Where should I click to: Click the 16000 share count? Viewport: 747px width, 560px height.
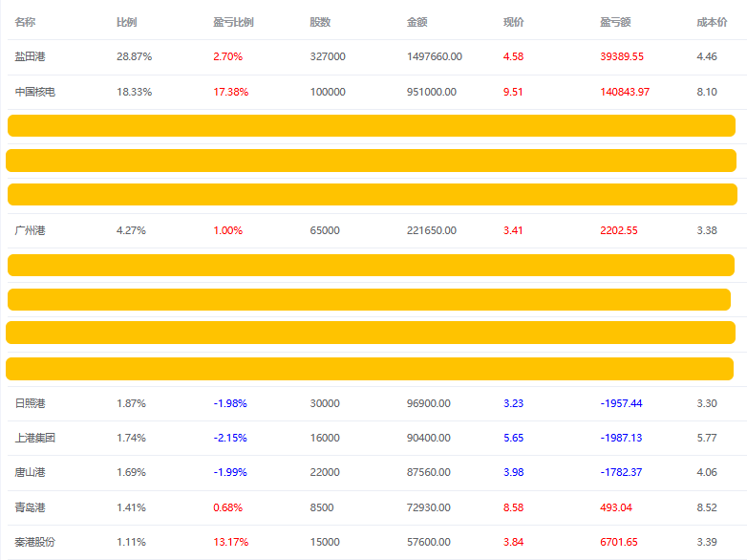pos(325,438)
